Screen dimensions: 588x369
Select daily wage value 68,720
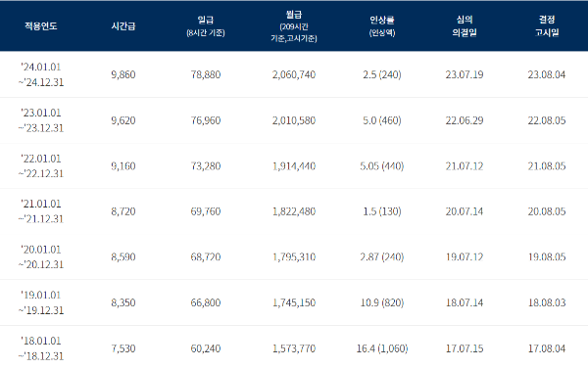click(x=206, y=257)
